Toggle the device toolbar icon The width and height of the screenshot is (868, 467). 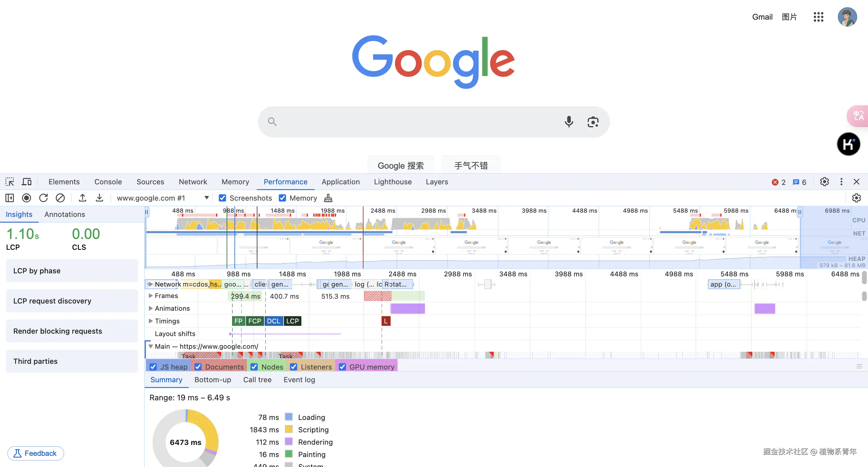(x=27, y=182)
